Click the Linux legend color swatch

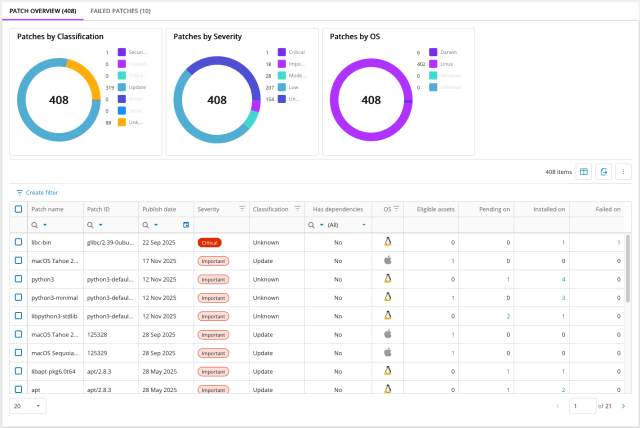434,63
